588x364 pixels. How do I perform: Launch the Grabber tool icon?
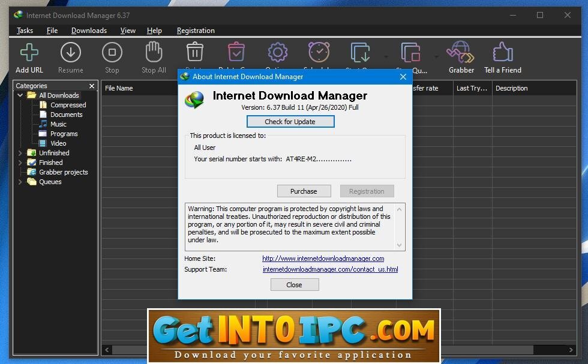click(460, 52)
